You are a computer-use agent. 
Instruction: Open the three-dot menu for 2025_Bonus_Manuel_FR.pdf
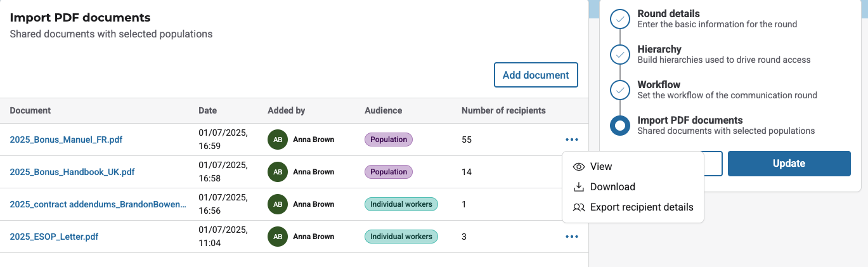click(571, 140)
